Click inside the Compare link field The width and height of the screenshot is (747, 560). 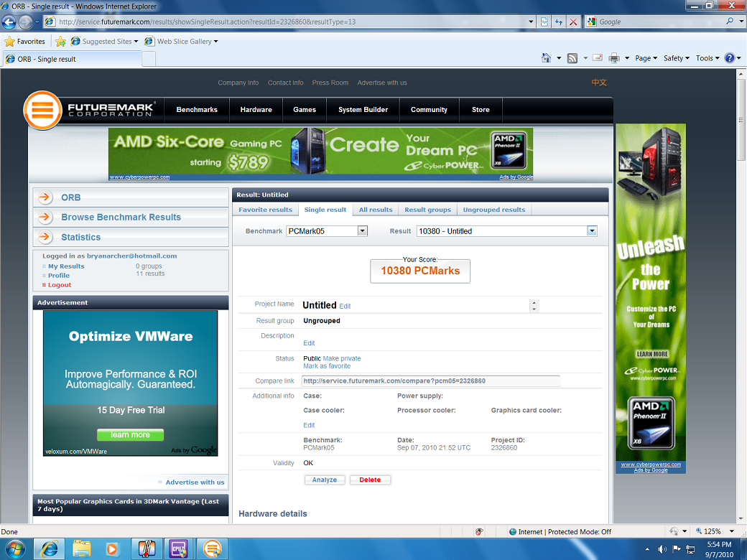tap(431, 381)
